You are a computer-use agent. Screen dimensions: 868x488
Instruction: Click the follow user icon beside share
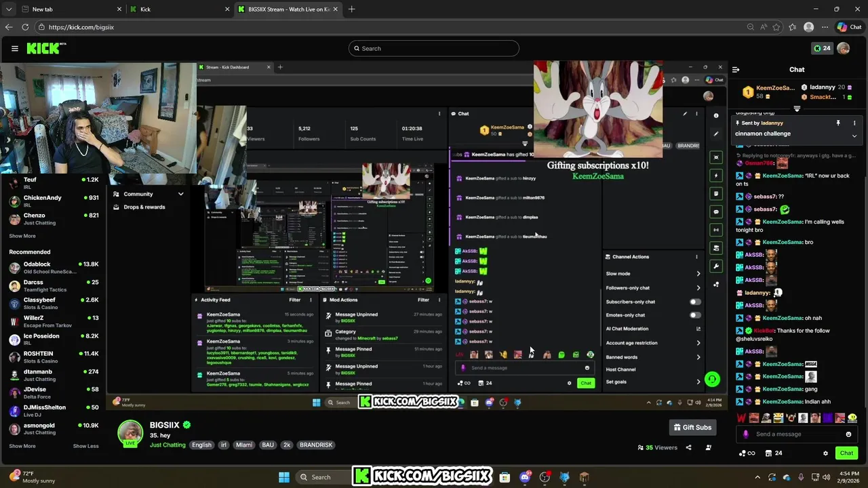(709, 447)
